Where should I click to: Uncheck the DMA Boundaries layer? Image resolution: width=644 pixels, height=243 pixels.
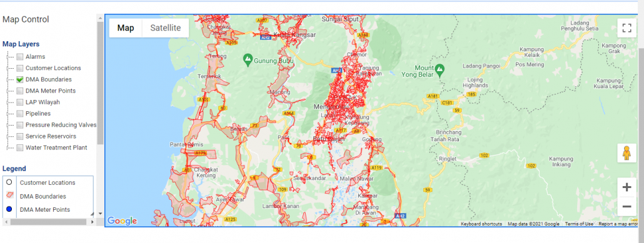20,79
